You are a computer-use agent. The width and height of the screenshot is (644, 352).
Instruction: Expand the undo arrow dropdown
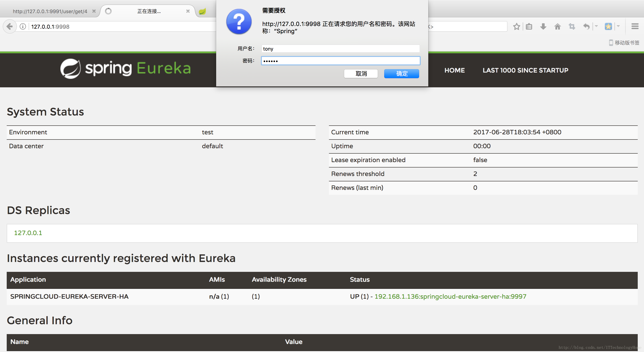tap(596, 26)
